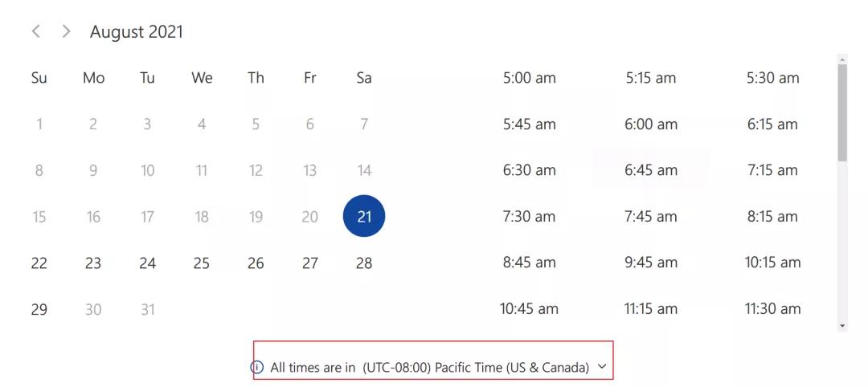The image size is (868, 387).
Task: Select August 24 date
Action: click(147, 263)
